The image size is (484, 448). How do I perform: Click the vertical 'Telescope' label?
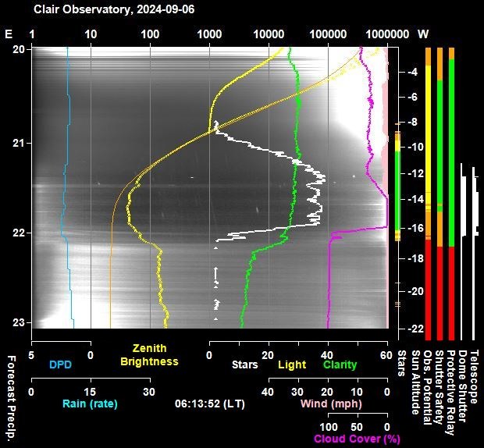474,377
